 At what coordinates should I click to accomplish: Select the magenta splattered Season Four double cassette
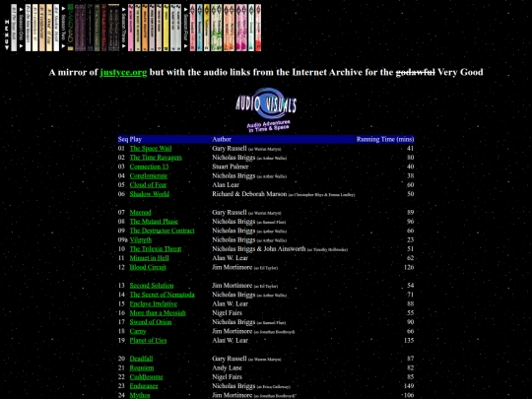[x=241, y=28]
